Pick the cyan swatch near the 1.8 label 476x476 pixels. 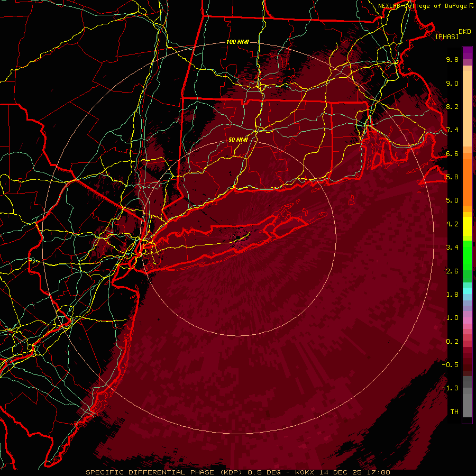click(467, 291)
